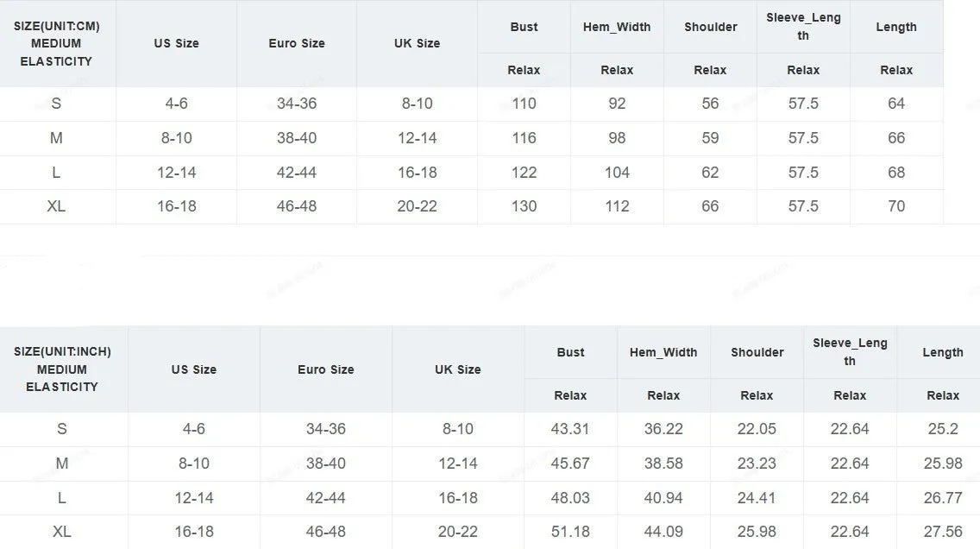Viewport: 980px width, 549px height.
Task: Click the Hem_Width header in CM table
Action: tap(617, 27)
